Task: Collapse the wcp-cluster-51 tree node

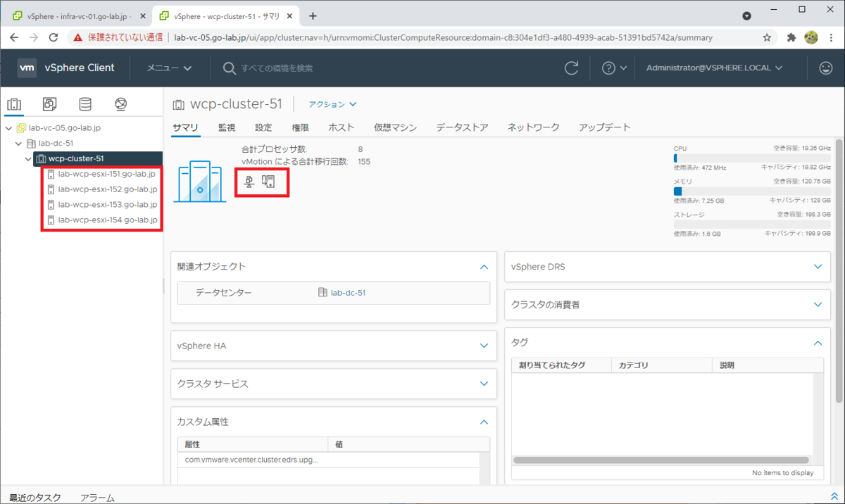Action: coord(28,159)
